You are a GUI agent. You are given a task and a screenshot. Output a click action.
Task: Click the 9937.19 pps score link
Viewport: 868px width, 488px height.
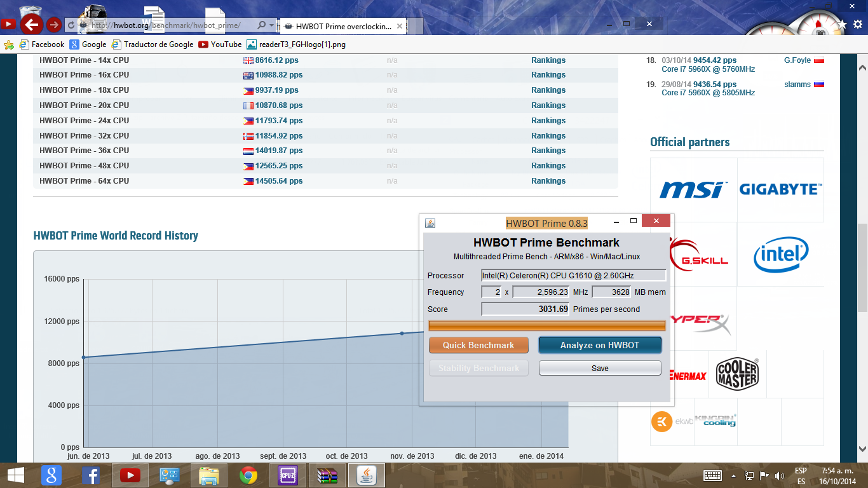(x=276, y=90)
